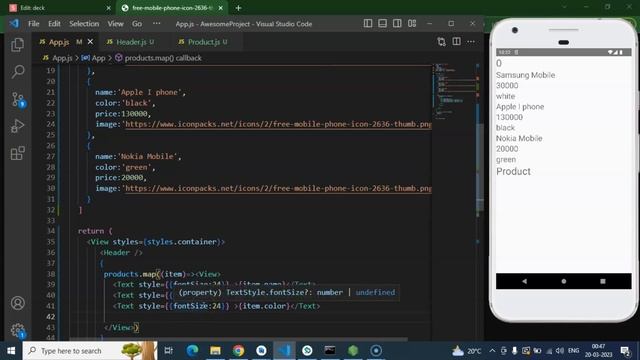Open the File menu
The height and width of the screenshot is (360, 640).
pyautogui.click(x=33, y=24)
